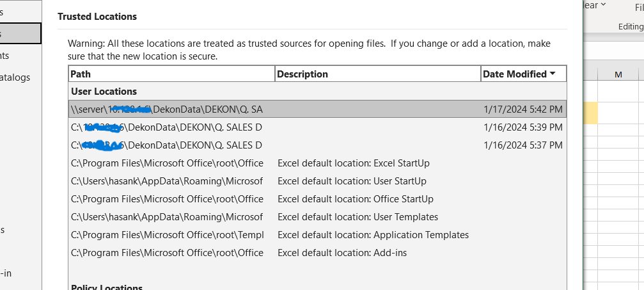Open the Add-in Catalogs sidebar category
Image resolution: width=644 pixels, height=290 pixels.
coord(15,77)
